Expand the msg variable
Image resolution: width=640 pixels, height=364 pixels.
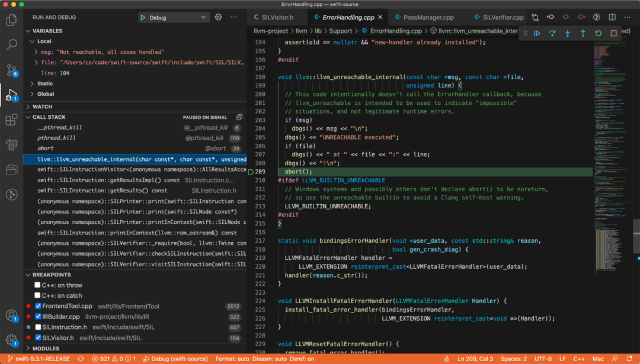point(36,51)
